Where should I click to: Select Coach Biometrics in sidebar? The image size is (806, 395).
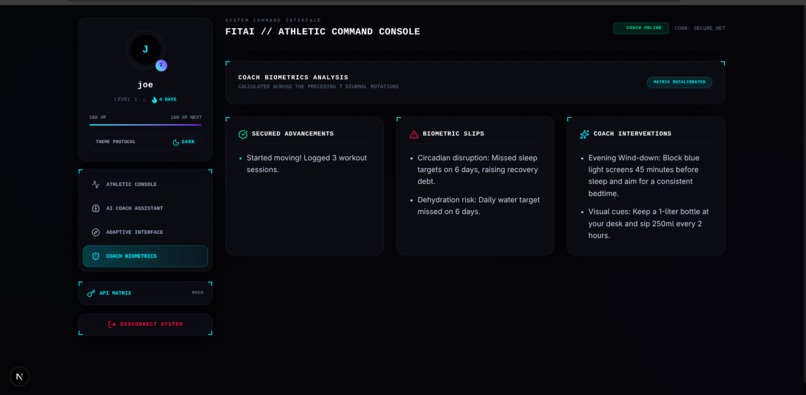click(145, 256)
